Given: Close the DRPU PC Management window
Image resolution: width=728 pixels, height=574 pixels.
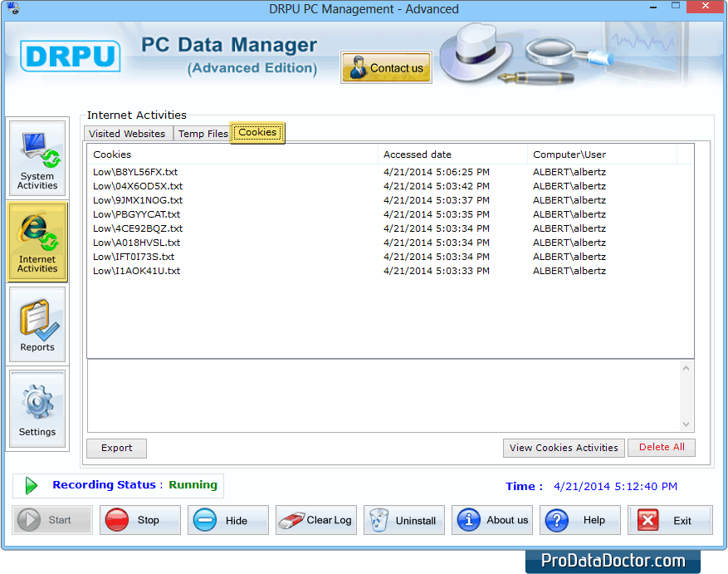Looking at the screenshot, I should click(706, 6).
